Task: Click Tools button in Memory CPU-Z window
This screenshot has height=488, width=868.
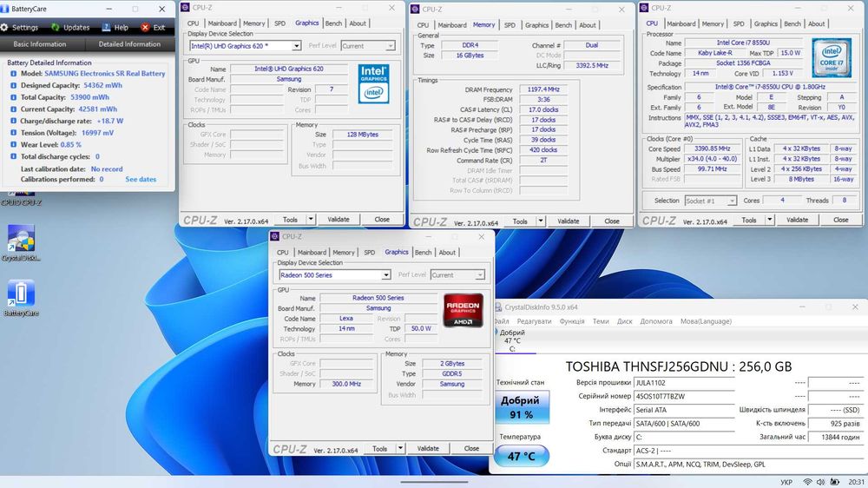Action: click(x=520, y=221)
